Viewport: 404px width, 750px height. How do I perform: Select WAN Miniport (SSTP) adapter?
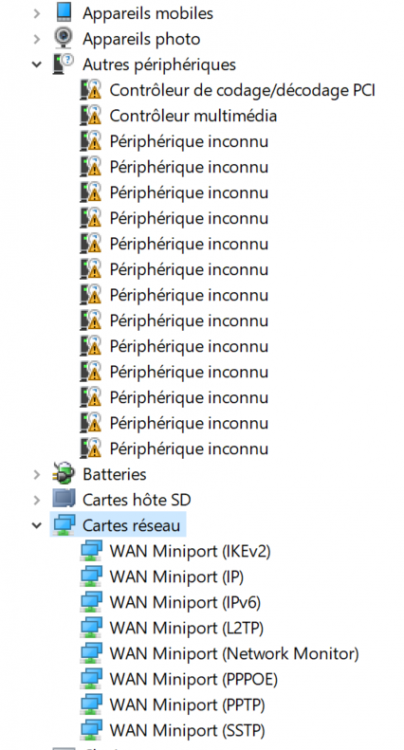point(187,730)
